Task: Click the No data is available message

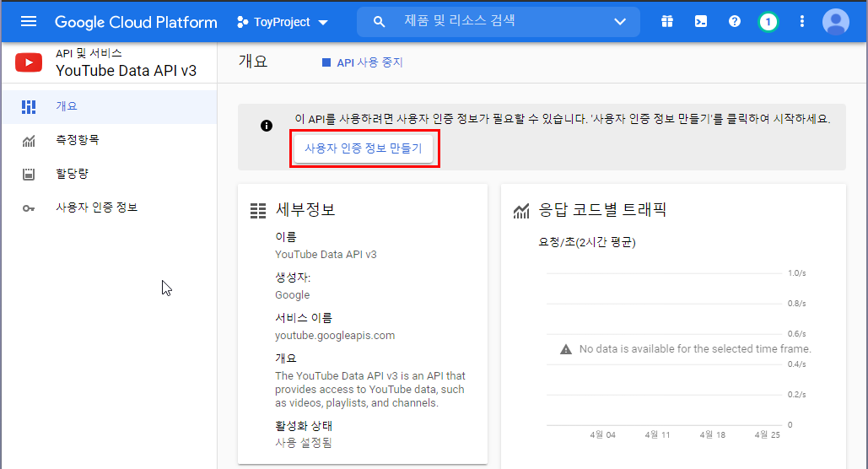Action: 695,349
